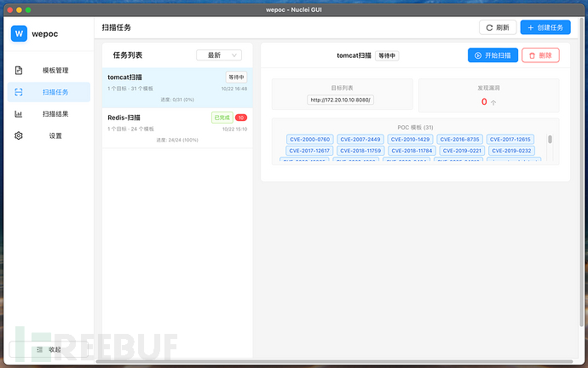Image resolution: width=588 pixels, height=368 pixels.
Task: Click the wepoc W logo icon
Action: (x=20, y=34)
